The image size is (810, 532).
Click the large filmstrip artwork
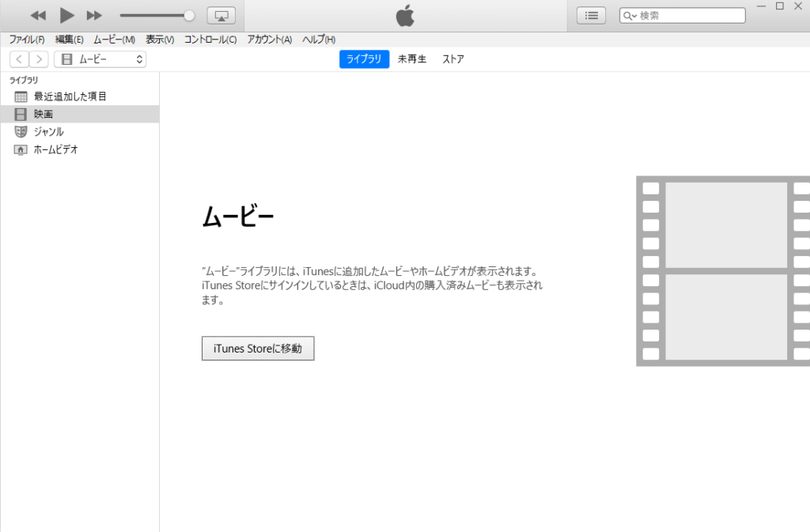tap(723, 271)
